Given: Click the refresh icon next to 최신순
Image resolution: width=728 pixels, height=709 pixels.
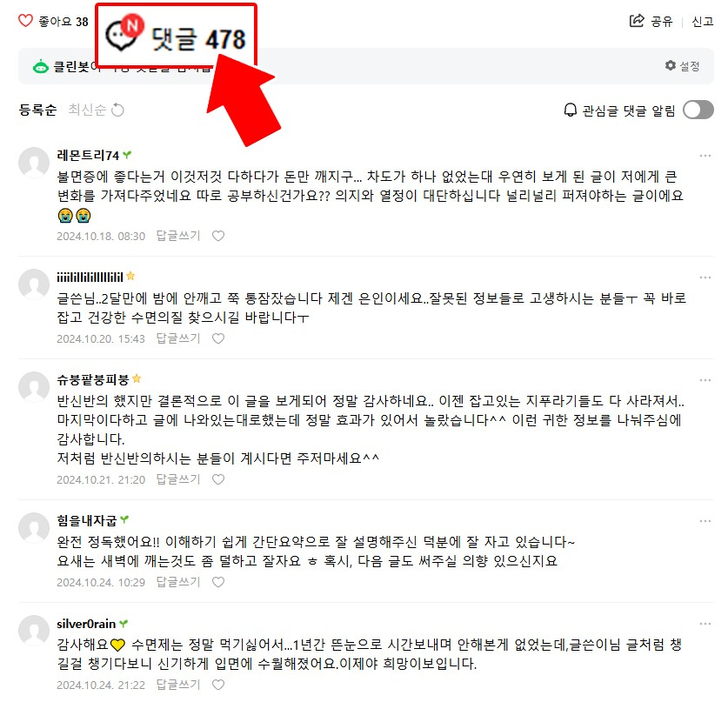Looking at the screenshot, I should (118, 110).
